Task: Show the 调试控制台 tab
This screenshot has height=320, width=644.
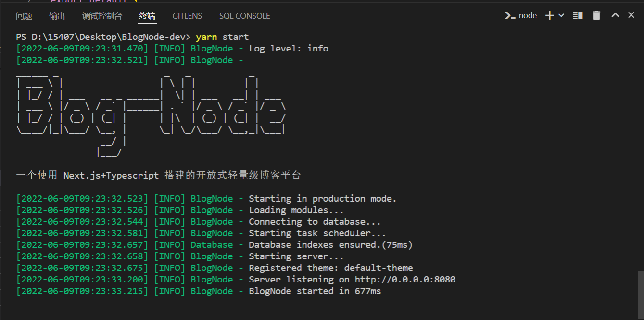Action: pyautogui.click(x=102, y=16)
